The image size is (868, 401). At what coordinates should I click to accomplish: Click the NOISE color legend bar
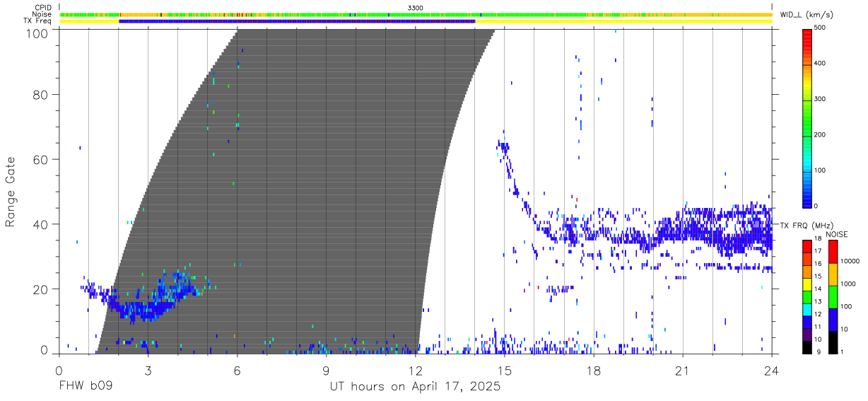(833, 297)
